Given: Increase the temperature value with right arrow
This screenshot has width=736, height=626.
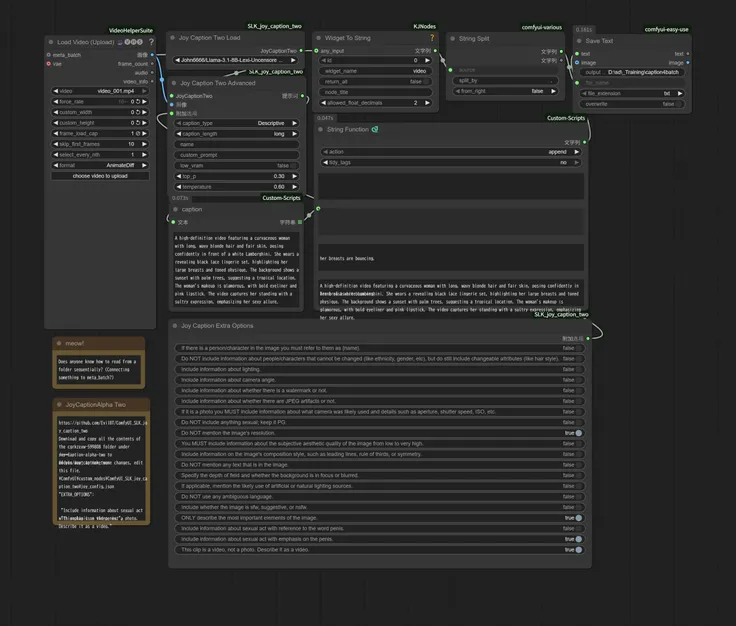Looking at the screenshot, I should (294, 187).
